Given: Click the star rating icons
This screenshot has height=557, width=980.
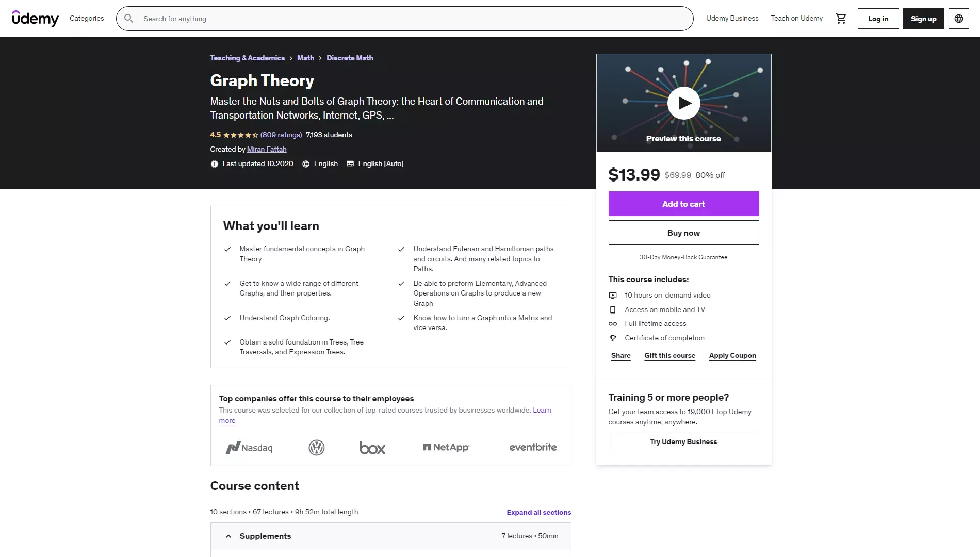Looking at the screenshot, I should tap(240, 135).
